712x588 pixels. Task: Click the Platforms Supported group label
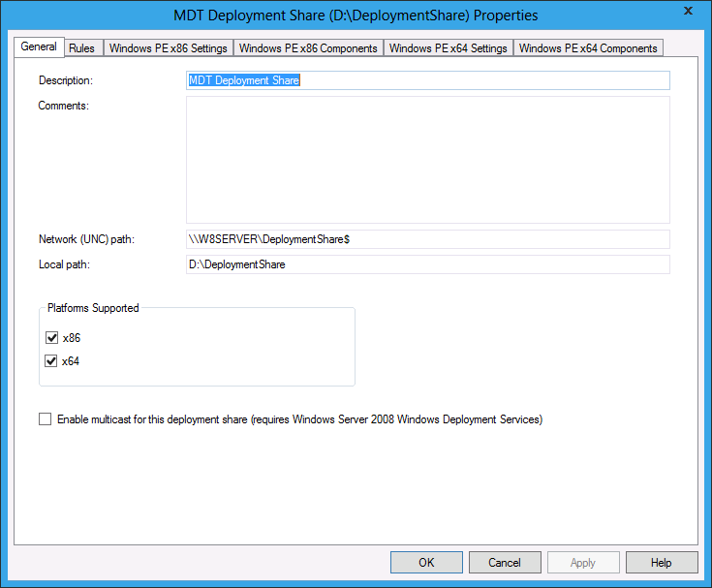(x=93, y=308)
